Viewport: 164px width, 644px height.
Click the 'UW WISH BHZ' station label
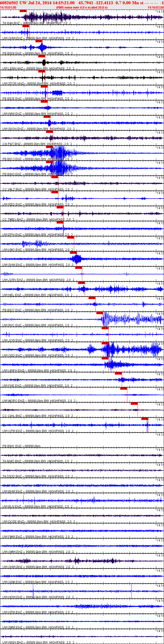[x=13, y=642]
